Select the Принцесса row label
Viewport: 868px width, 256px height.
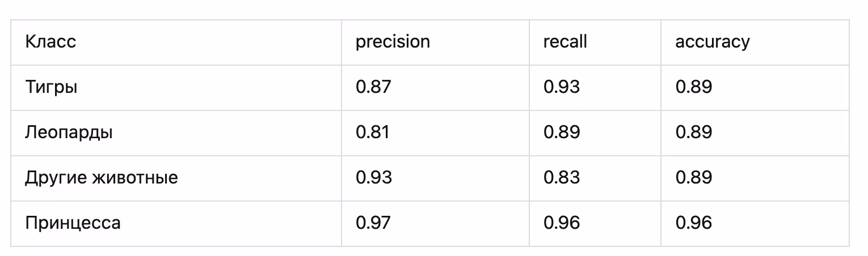click(x=73, y=223)
